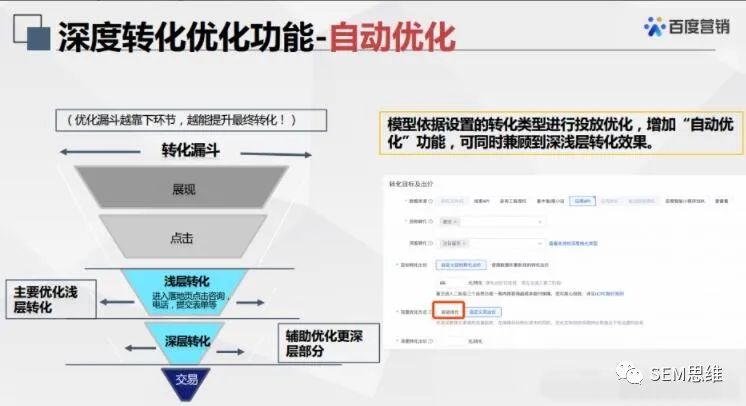Viewport: 746px width, 406px height.
Task: Open link beside the 深度转化 dropdown
Action: pyautogui.click(x=573, y=243)
